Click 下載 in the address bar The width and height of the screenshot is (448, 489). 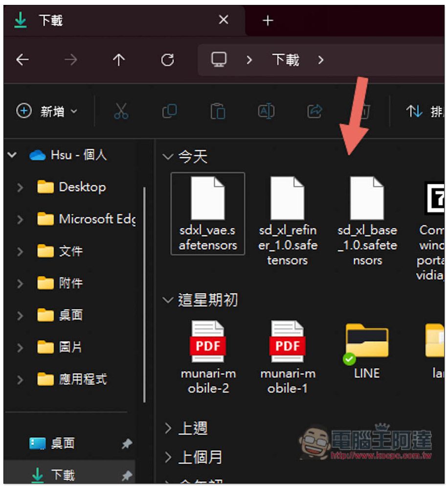pyautogui.click(x=286, y=59)
